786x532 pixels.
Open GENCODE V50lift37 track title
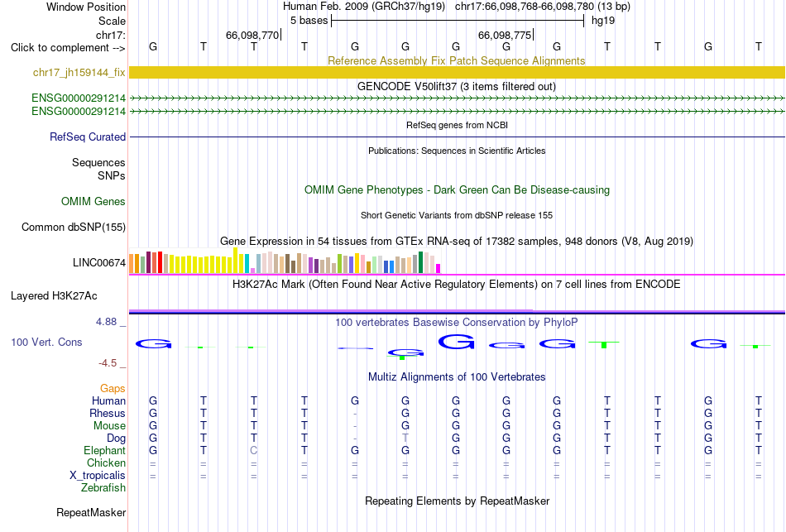pos(457,86)
